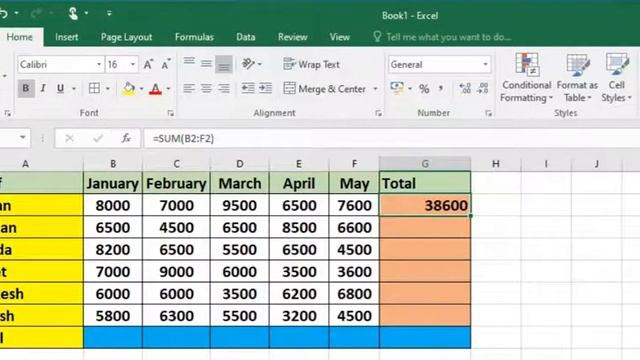Open Font Color dropdown arrow
The image size is (640, 360).
[x=168, y=89]
